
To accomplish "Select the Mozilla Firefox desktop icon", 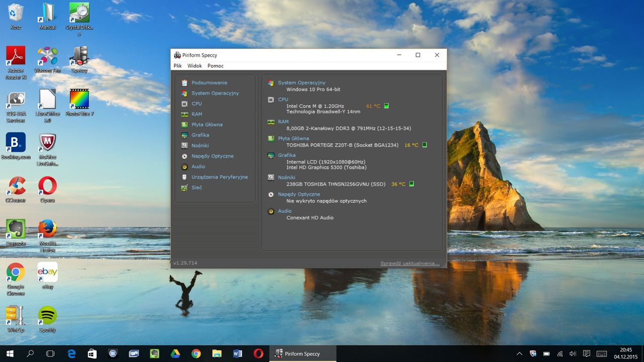I will coord(47,236).
